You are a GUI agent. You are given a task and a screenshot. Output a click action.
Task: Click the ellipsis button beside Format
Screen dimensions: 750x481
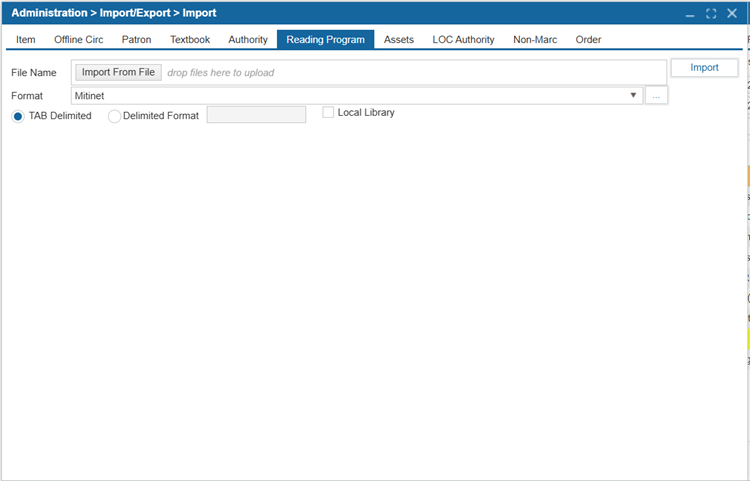[656, 96]
